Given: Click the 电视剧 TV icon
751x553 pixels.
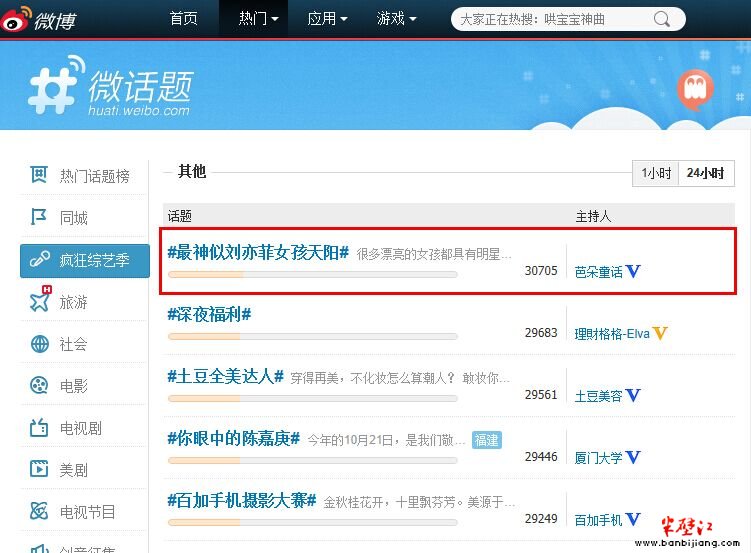Looking at the screenshot, I should pyautogui.click(x=39, y=427).
